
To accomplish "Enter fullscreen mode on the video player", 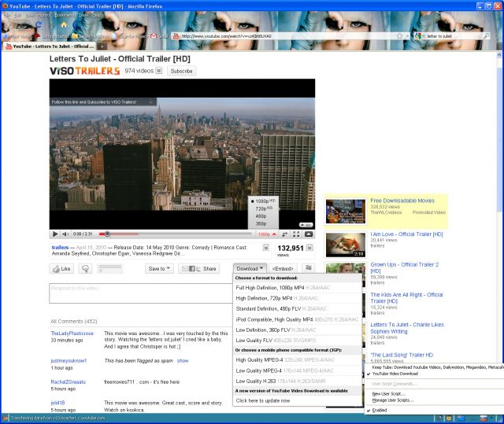I will tap(309, 234).
